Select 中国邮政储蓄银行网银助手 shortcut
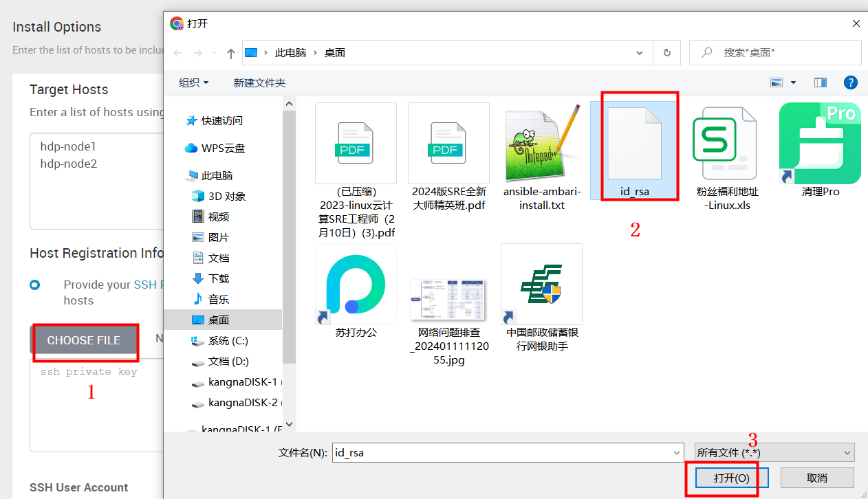 pos(542,298)
